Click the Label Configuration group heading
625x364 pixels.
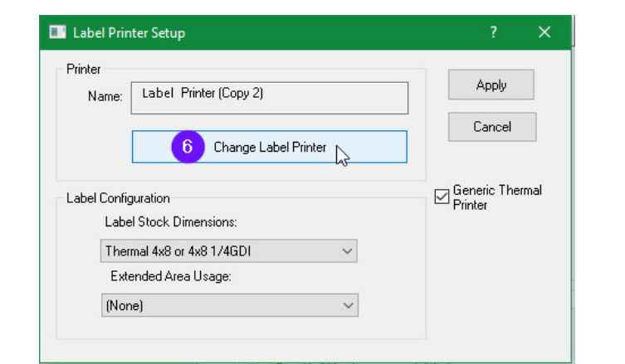118,199
